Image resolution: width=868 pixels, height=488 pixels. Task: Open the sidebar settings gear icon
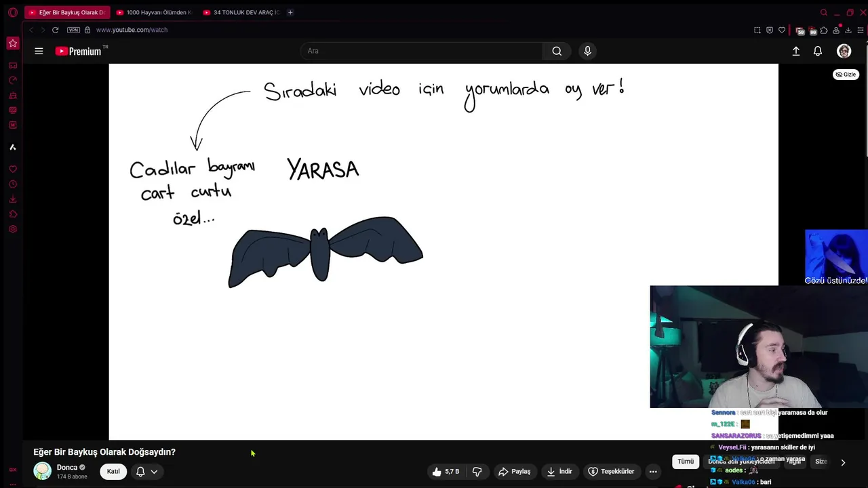pos(13,229)
